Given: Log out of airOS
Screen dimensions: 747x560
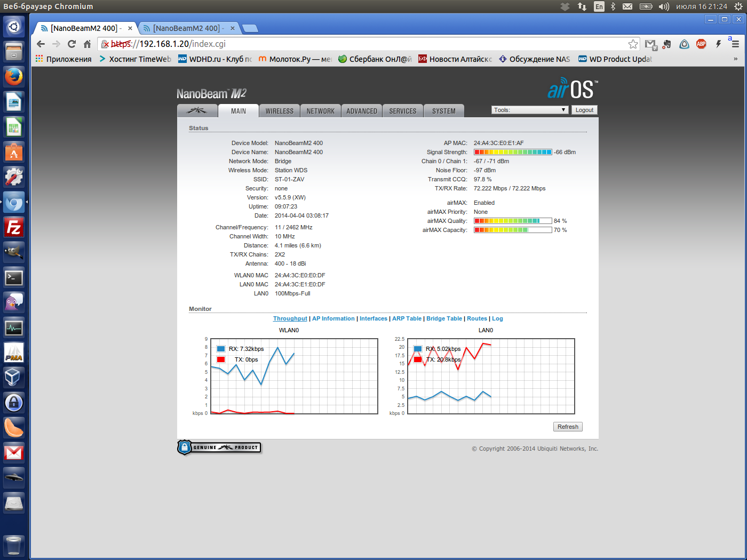Looking at the screenshot, I should (584, 110).
